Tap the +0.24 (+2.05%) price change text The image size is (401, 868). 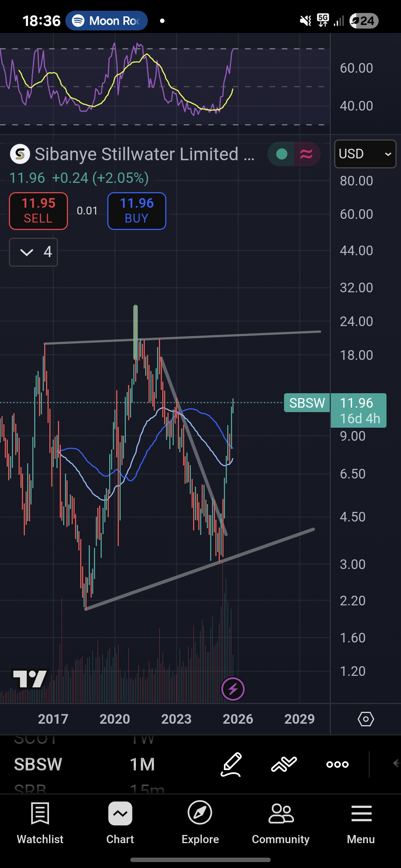[100, 178]
